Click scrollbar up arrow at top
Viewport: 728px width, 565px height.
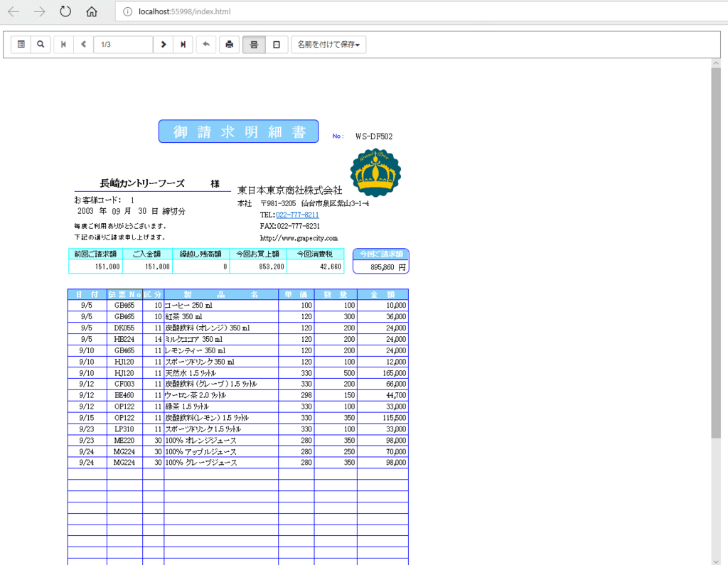pyautogui.click(x=715, y=63)
